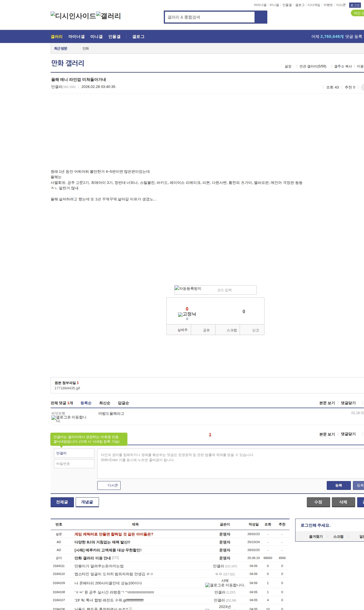This screenshot has height=610, width=364.
Task: Submit the comment with the dark 등록 button
Action: tap(339, 485)
